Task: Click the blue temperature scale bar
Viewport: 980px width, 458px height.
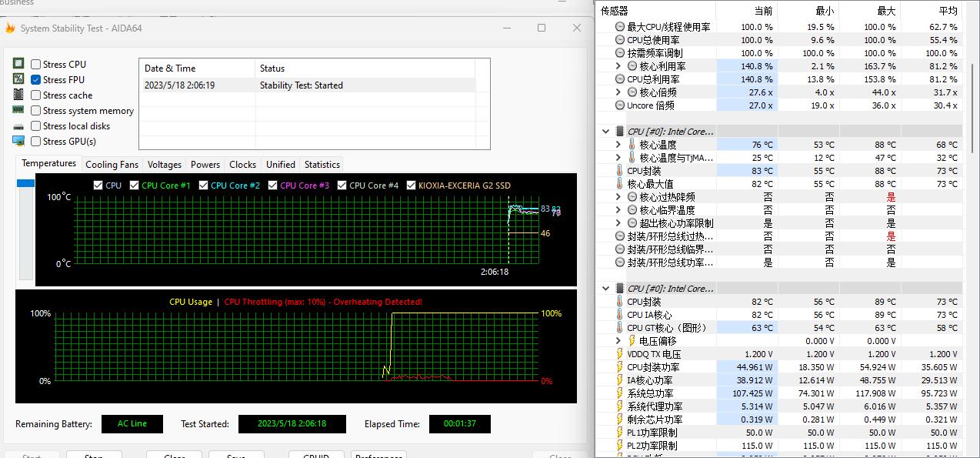Action: (25, 183)
